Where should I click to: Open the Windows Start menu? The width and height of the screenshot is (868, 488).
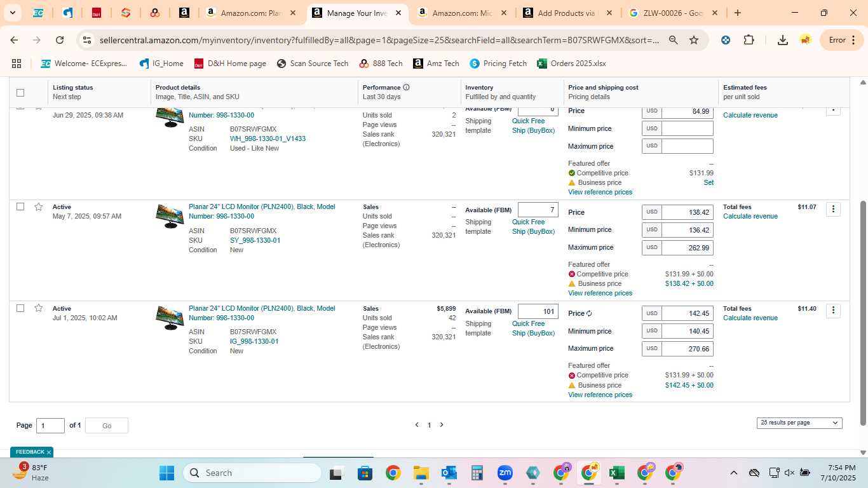click(166, 473)
